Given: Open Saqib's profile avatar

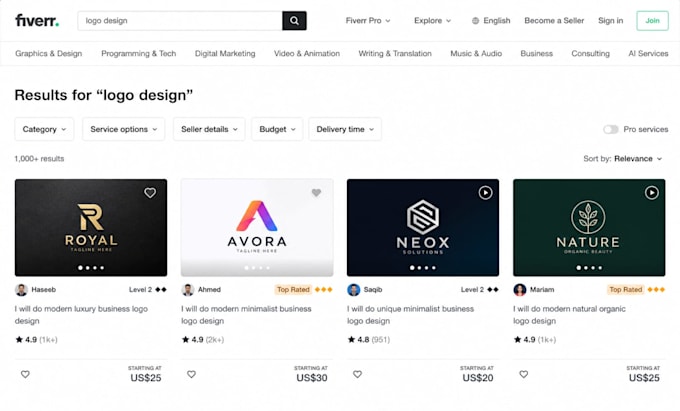Looking at the screenshot, I should click(354, 290).
